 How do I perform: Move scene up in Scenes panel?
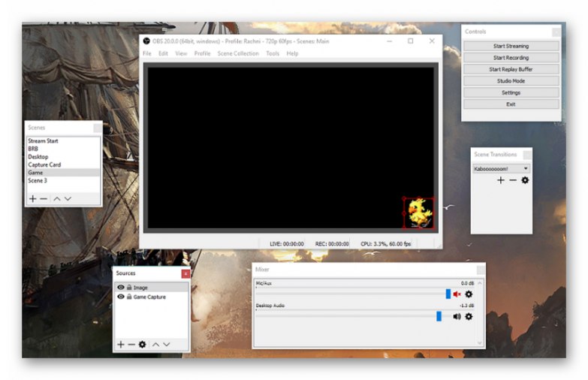coord(56,199)
